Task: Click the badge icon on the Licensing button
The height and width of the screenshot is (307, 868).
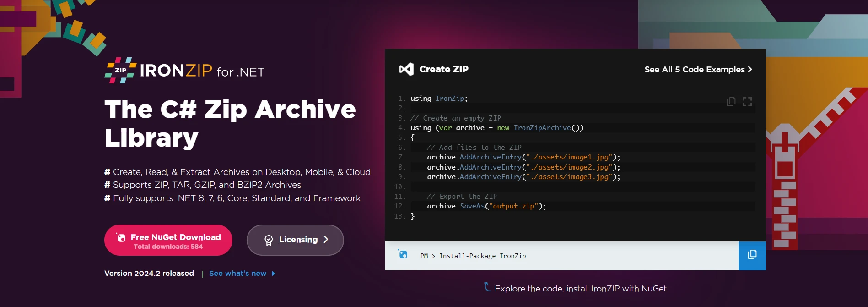Action: [269, 240]
